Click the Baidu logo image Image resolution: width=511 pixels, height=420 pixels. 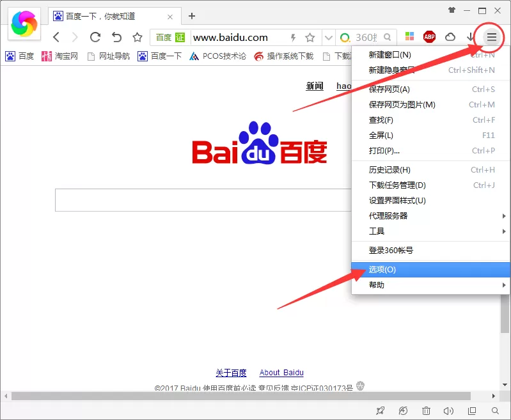click(260, 143)
